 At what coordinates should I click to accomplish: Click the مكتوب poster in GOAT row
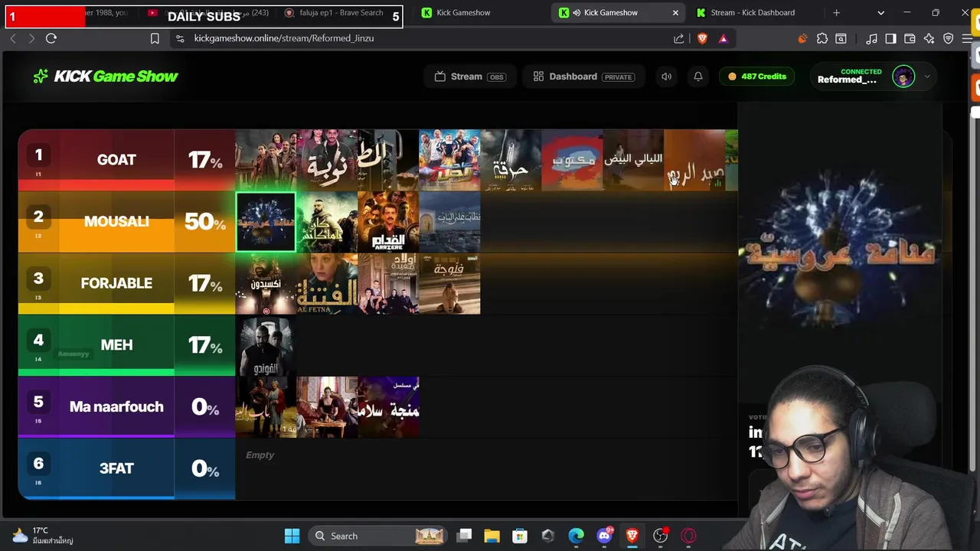(572, 160)
